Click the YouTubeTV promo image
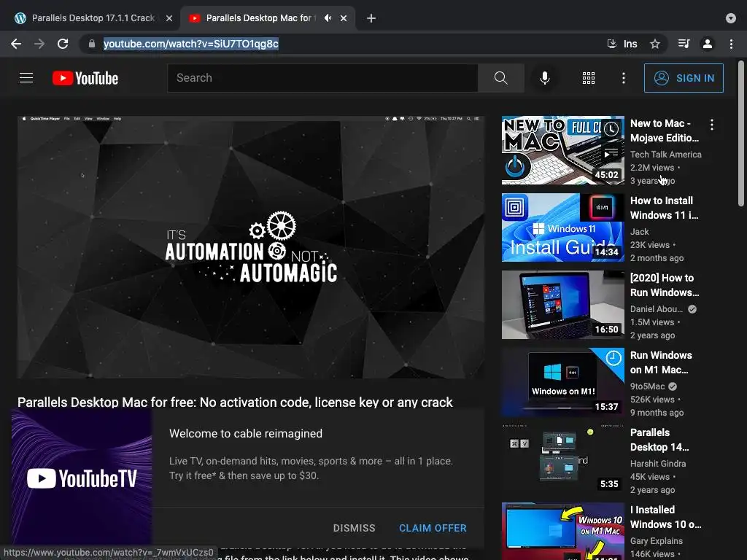 (82, 478)
